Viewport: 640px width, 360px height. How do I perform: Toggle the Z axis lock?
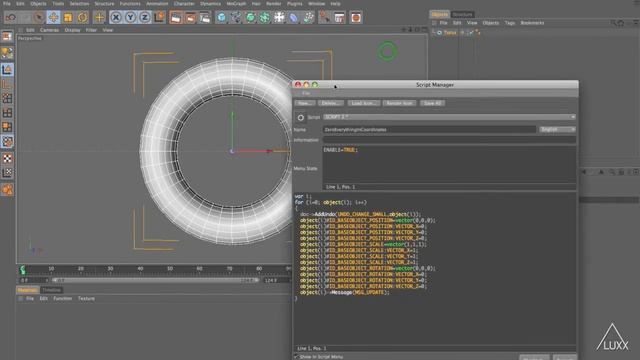(x=144, y=18)
